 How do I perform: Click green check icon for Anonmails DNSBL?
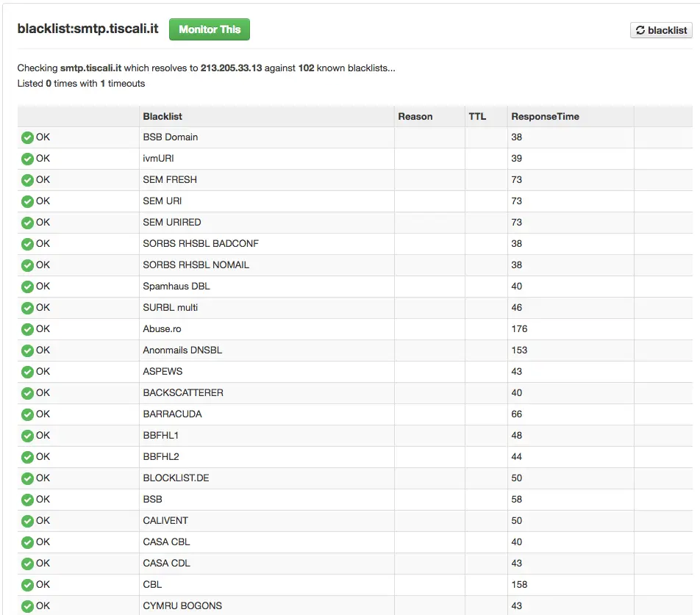tap(27, 350)
